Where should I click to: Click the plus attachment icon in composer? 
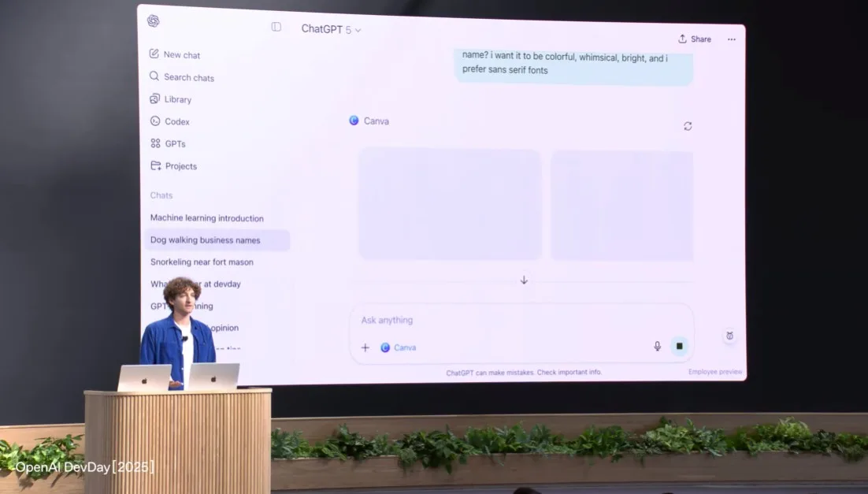click(365, 347)
